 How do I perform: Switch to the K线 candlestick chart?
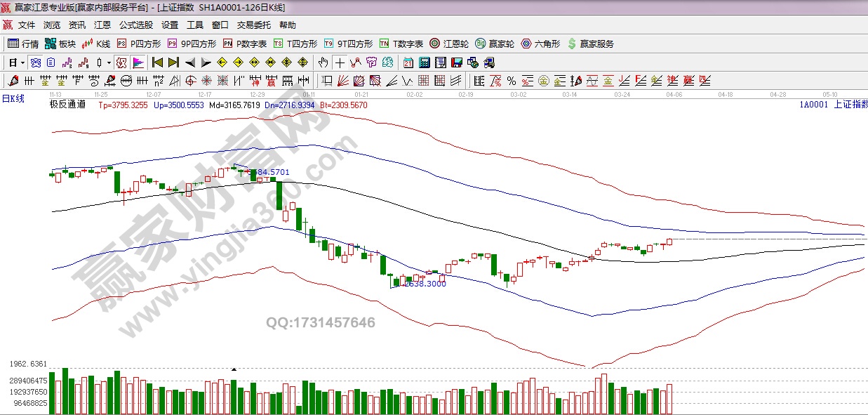coord(97,44)
